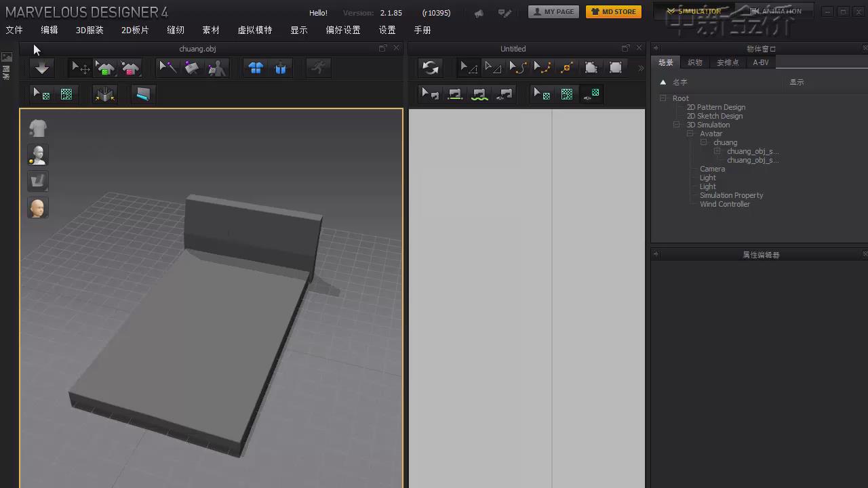Pick the tack-on-avatar tool
Viewport: 868px width, 488px height.
point(217,68)
